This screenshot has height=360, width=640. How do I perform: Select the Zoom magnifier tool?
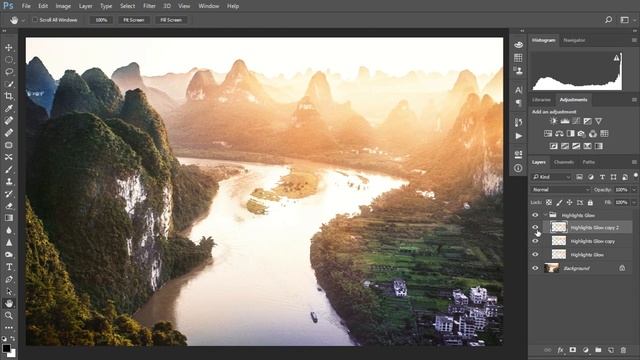click(x=9, y=316)
